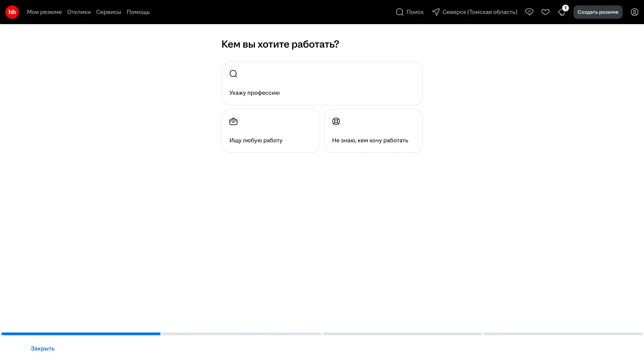This screenshot has height=362, width=644.
Task: Open the search magnifier icon in header
Action: [399, 12]
